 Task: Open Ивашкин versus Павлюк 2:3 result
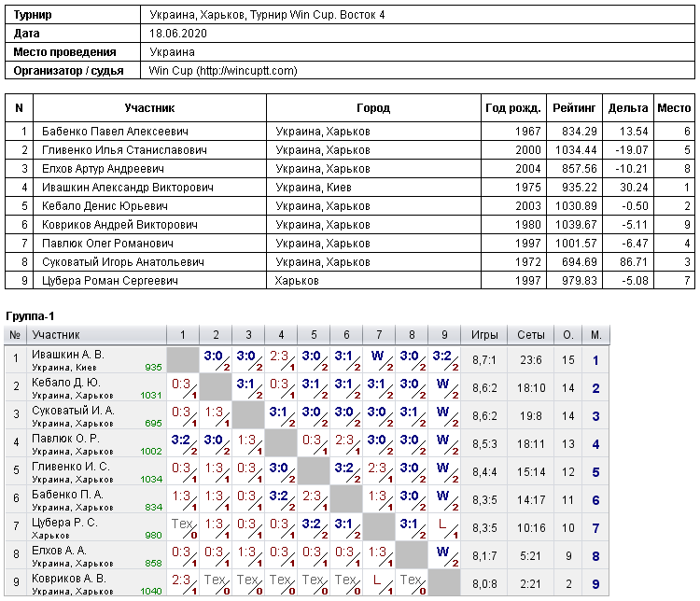pos(281,360)
